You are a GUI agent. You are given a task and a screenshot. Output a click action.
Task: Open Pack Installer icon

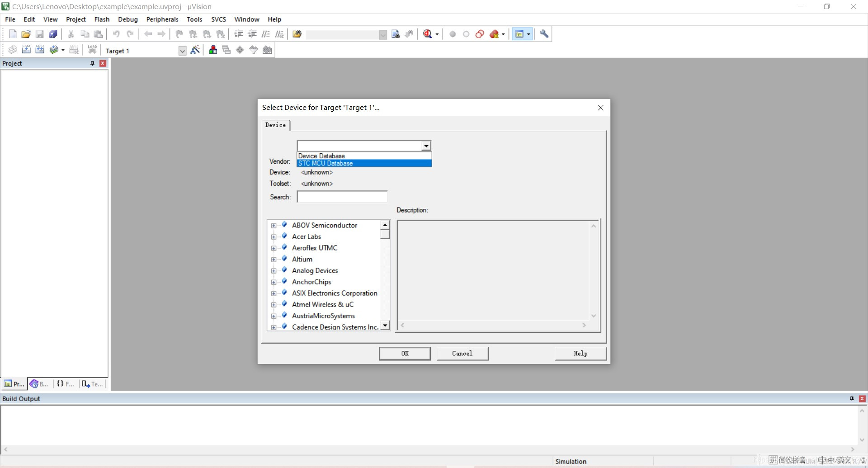267,50
